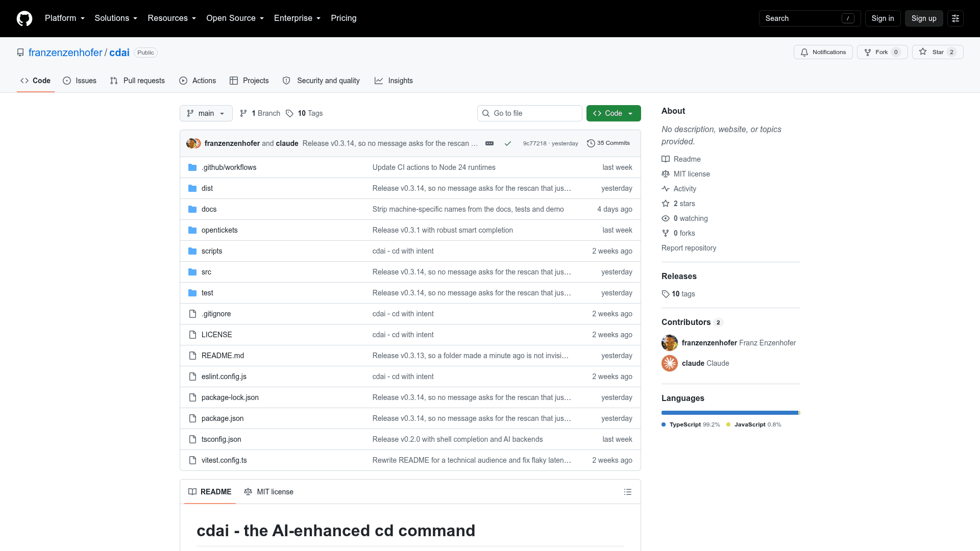
Task: Open the green Code dropdown
Action: [614, 113]
